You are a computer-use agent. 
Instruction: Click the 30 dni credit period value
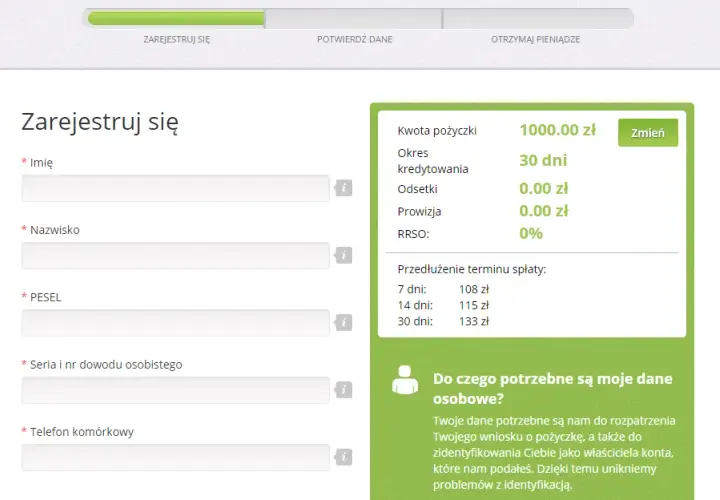tap(543, 160)
